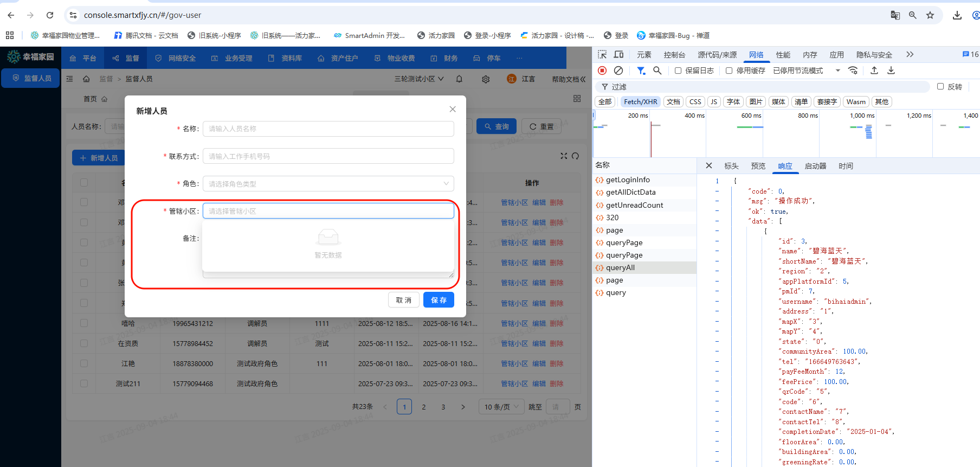Clear the network log icon
Viewport: 980px width, 467px height.
coord(618,71)
